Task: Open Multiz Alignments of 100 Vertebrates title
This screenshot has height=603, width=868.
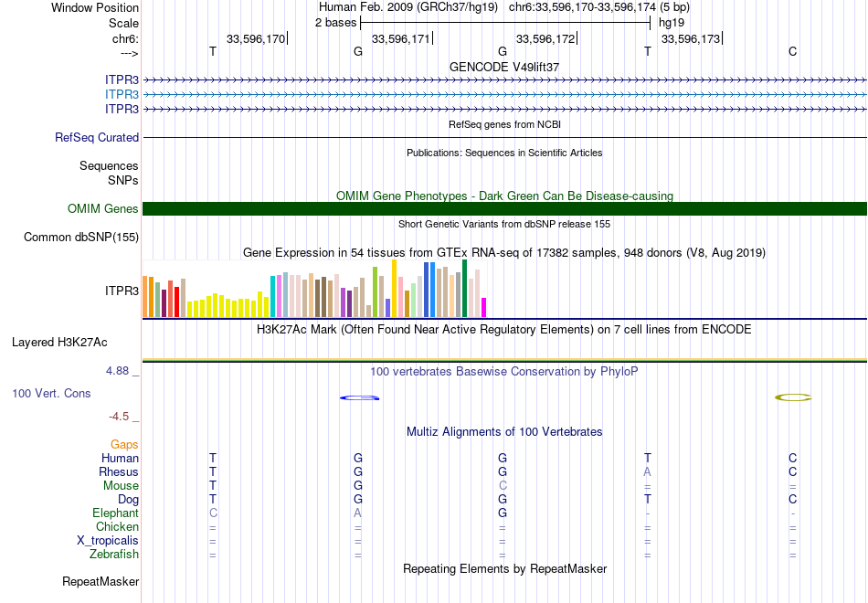Action: [504, 432]
